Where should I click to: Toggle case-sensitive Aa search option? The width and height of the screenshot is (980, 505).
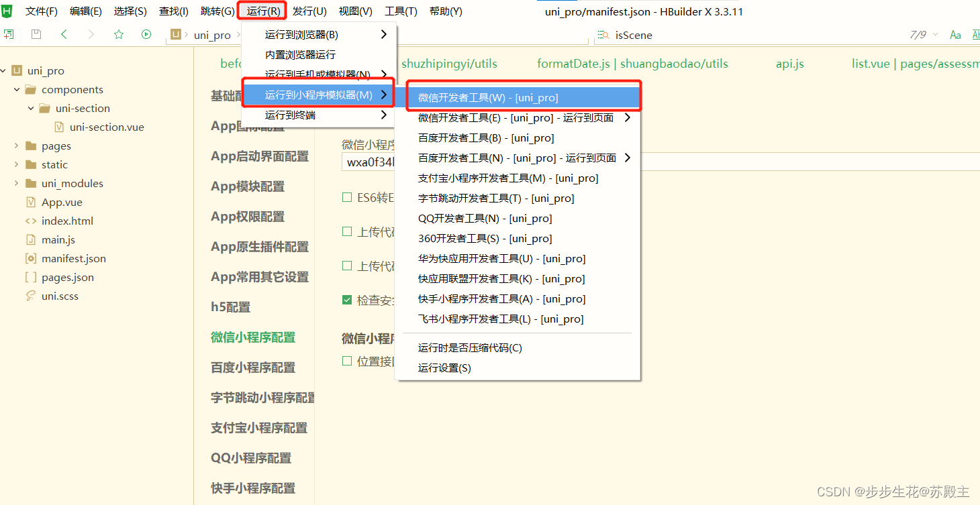(x=956, y=35)
